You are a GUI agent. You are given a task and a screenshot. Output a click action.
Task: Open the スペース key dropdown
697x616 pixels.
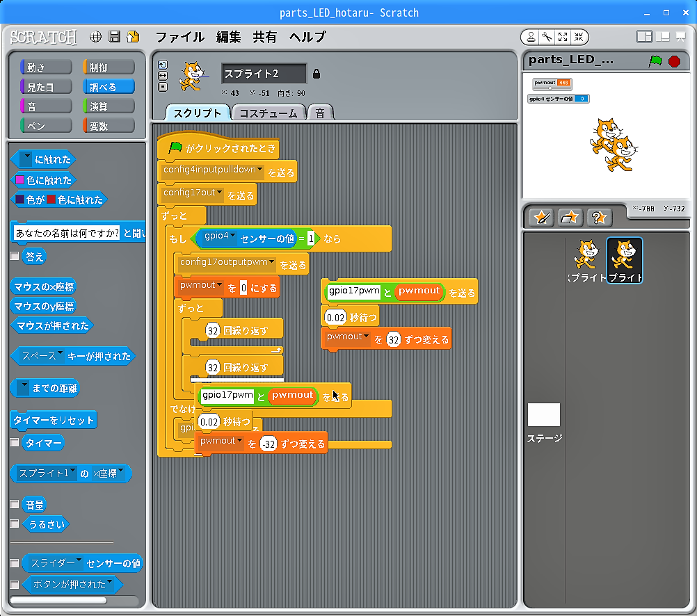click(61, 355)
